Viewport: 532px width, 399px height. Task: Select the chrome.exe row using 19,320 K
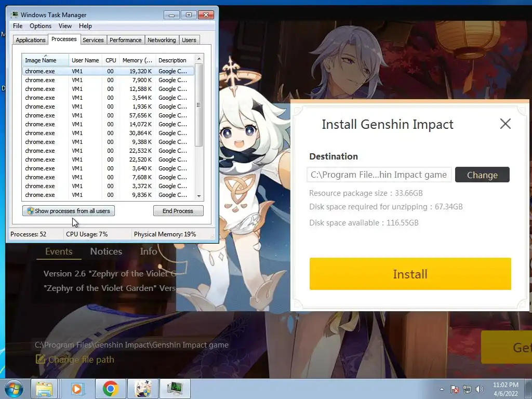coord(108,71)
